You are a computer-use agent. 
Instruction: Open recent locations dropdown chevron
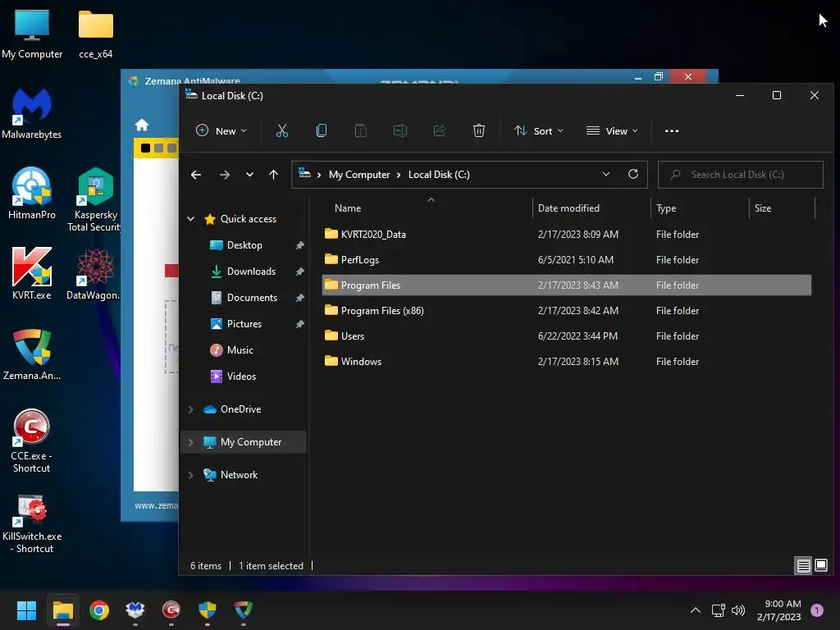coord(249,175)
